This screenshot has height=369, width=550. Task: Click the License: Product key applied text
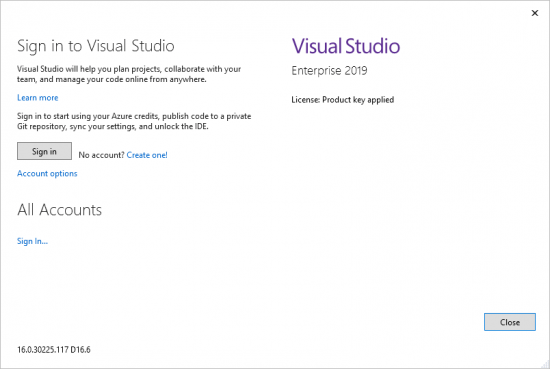point(342,100)
